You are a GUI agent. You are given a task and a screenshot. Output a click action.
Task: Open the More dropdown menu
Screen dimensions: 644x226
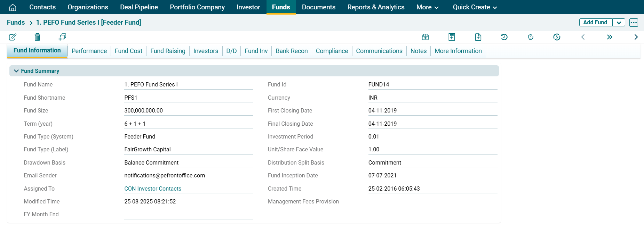[x=427, y=7]
